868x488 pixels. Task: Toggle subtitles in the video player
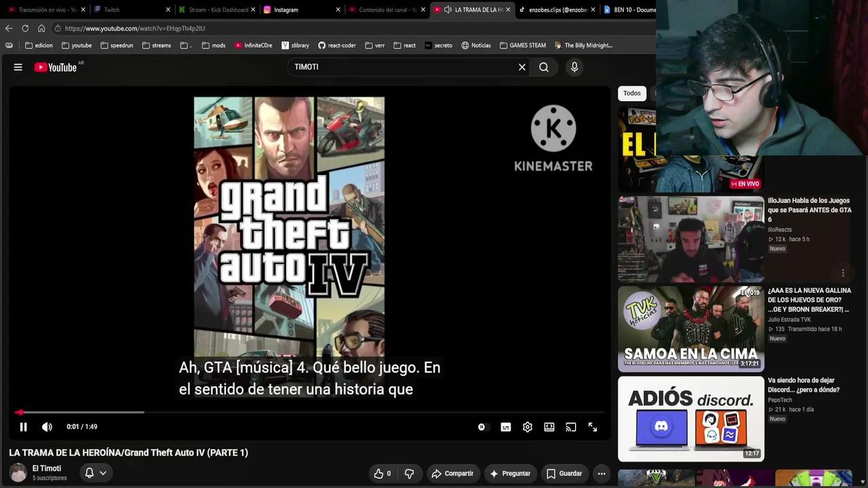click(x=506, y=427)
